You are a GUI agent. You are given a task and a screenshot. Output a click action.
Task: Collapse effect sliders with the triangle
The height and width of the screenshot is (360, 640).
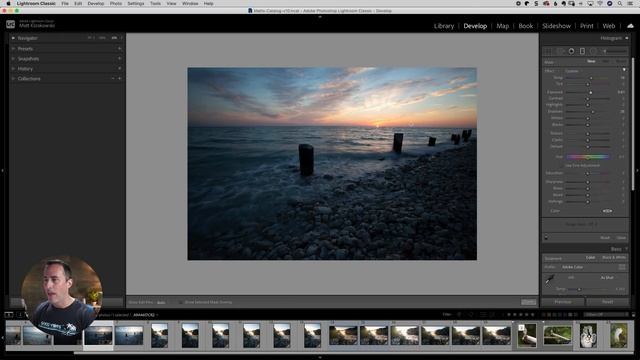pyautogui.click(x=624, y=70)
